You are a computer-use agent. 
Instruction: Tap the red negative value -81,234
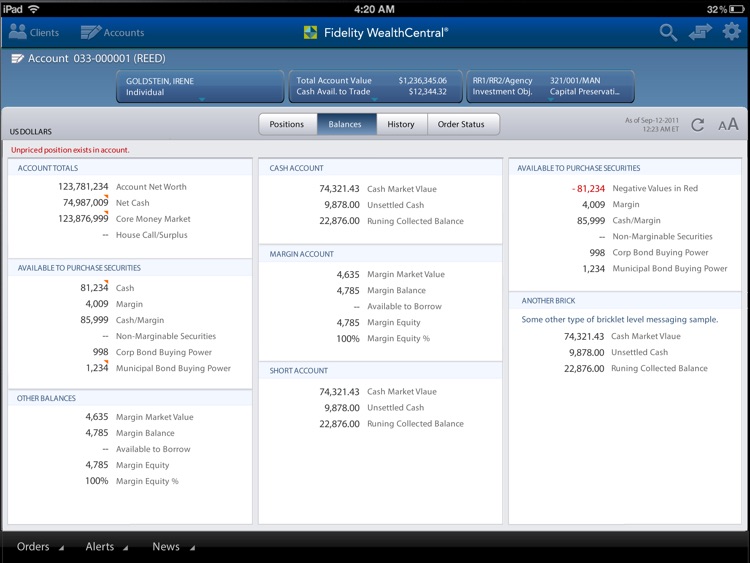pyautogui.click(x=588, y=188)
